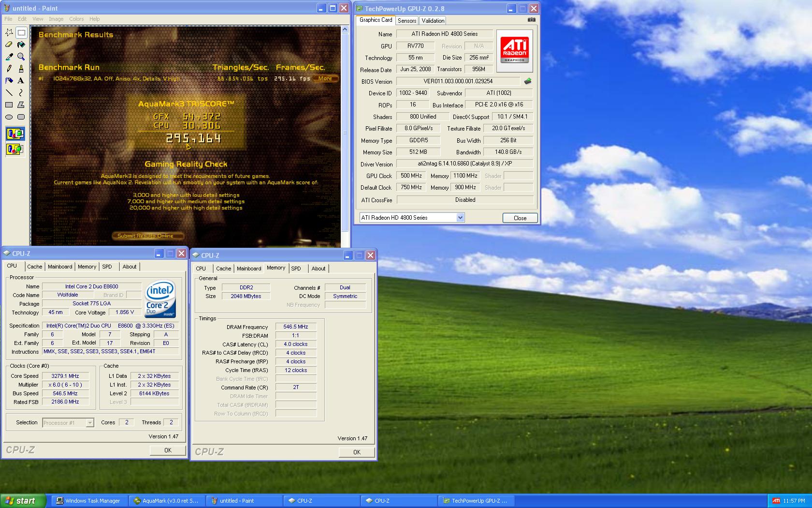
Task: Click the untitled - Paint taskbar button
Action: coord(244,501)
